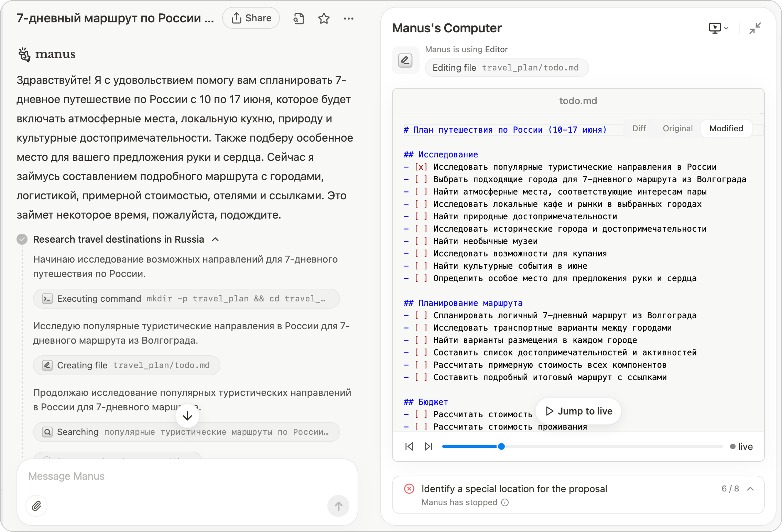The height and width of the screenshot is (532, 782).
Task: Switch to the Original tab
Action: coord(677,129)
